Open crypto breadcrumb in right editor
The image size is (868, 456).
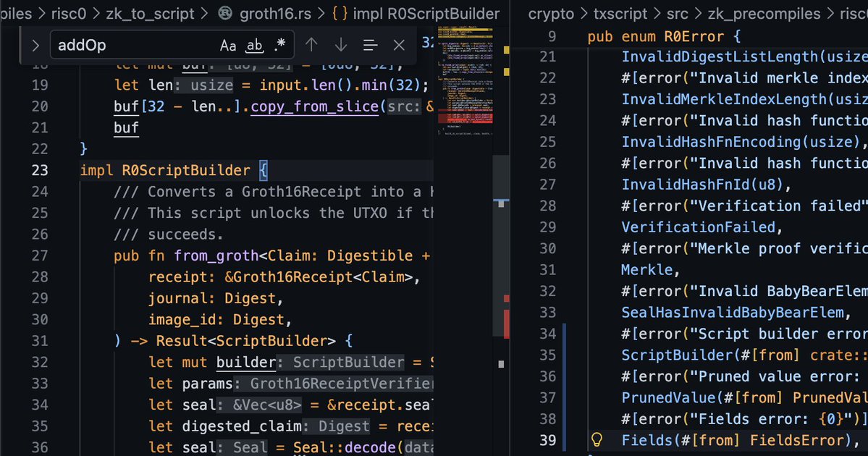pos(551,13)
